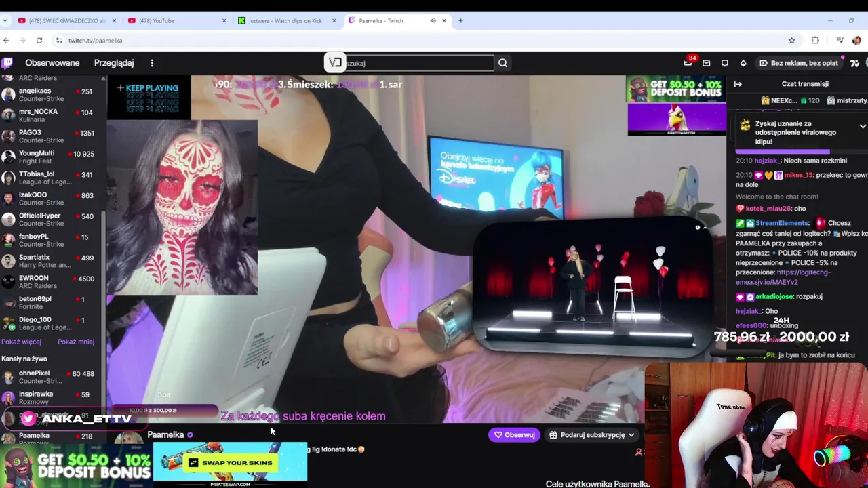Select the beton69pl channel in sidebar
The width and height of the screenshot is (868, 488).
[x=52, y=302]
